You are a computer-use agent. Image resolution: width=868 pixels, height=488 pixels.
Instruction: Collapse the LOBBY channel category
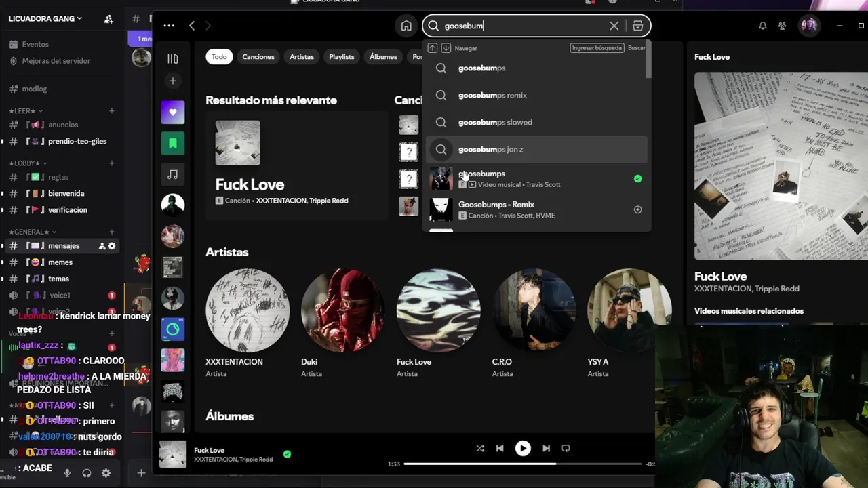pyautogui.click(x=28, y=163)
